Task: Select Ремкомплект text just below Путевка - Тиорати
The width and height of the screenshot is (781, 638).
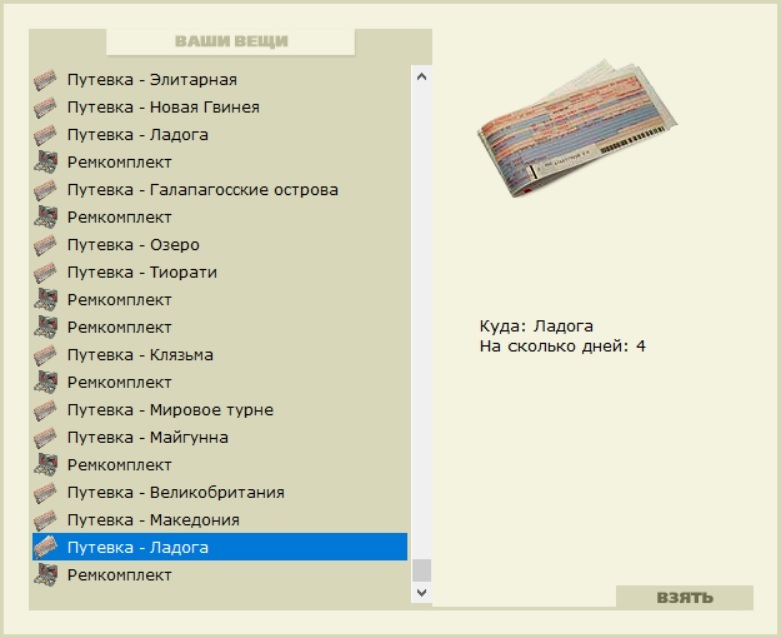Action: click(x=119, y=300)
